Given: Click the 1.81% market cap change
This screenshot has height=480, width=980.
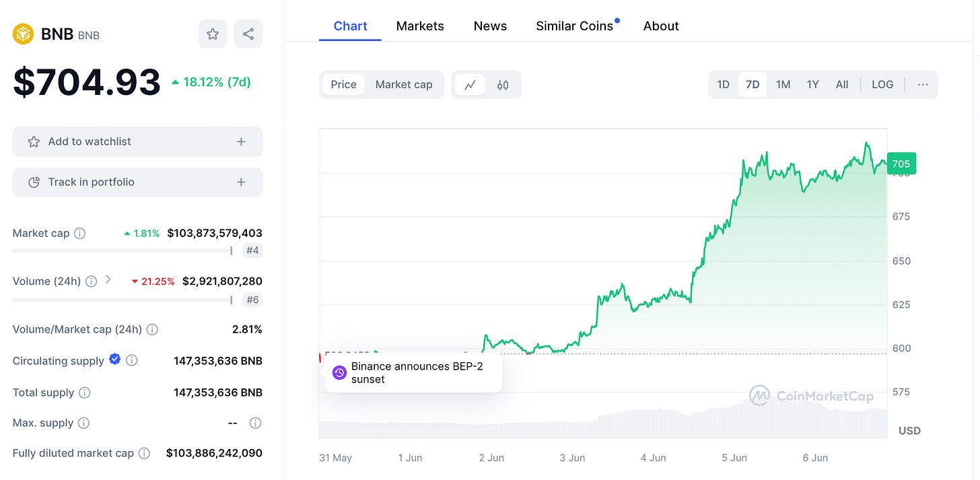Looking at the screenshot, I should coord(141,234).
